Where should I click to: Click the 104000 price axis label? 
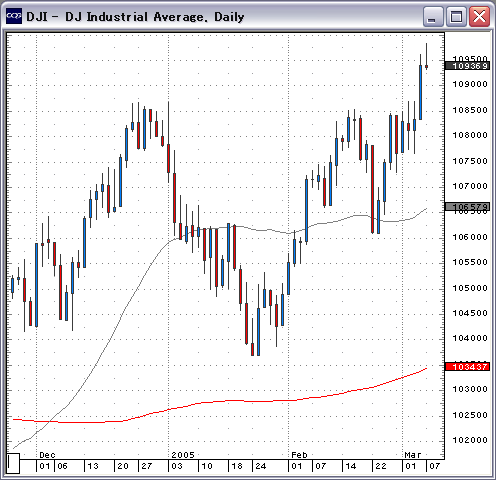click(x=470, y=338)
